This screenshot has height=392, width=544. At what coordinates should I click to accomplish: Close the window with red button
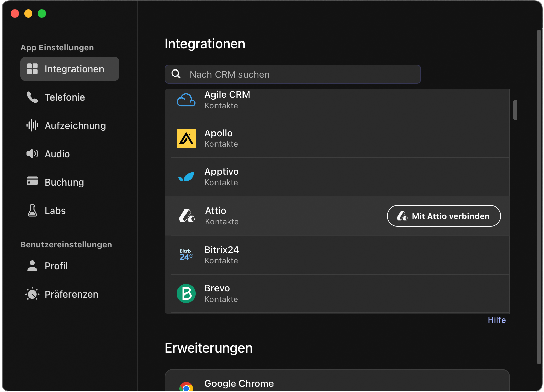point(15,13)
